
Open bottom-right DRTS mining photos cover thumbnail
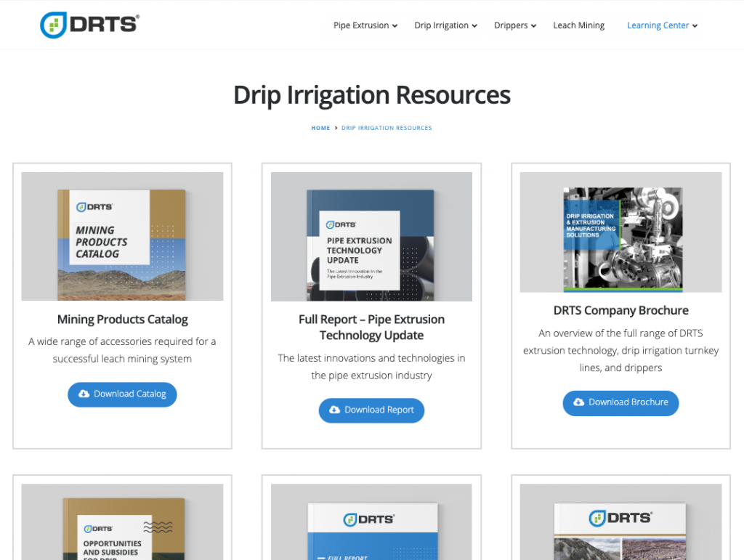[620, 522]
